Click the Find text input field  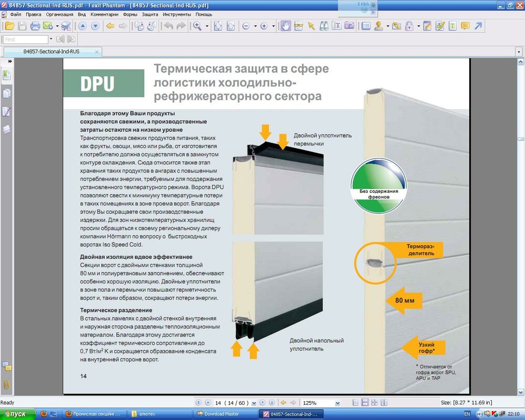tap(26, 39)
